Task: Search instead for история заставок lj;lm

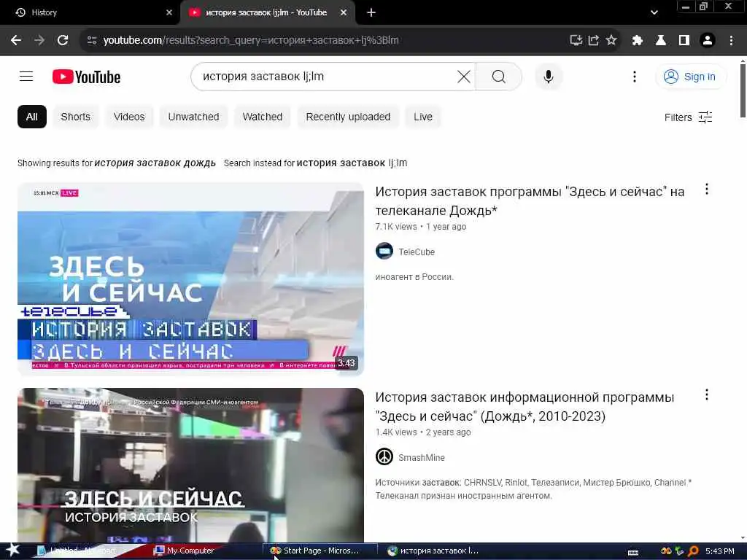Action: point(352,163)
